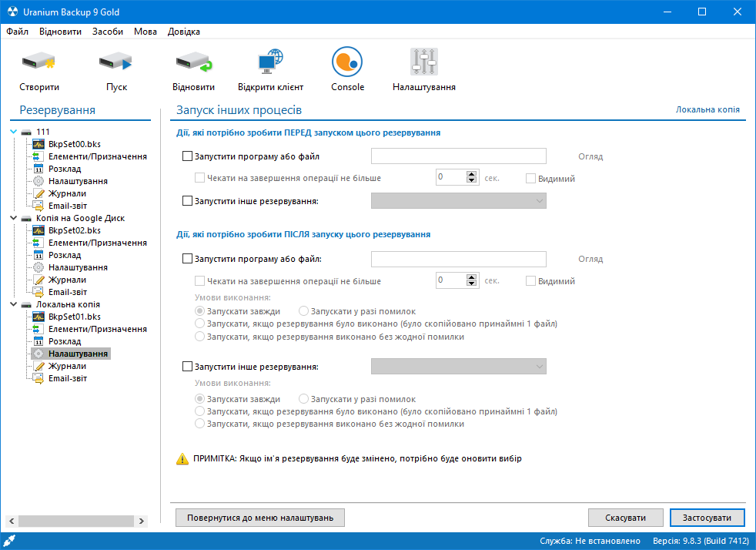This screenshot has height=550, width=756.
Task: Open the Мова menu
Action: 146,32
